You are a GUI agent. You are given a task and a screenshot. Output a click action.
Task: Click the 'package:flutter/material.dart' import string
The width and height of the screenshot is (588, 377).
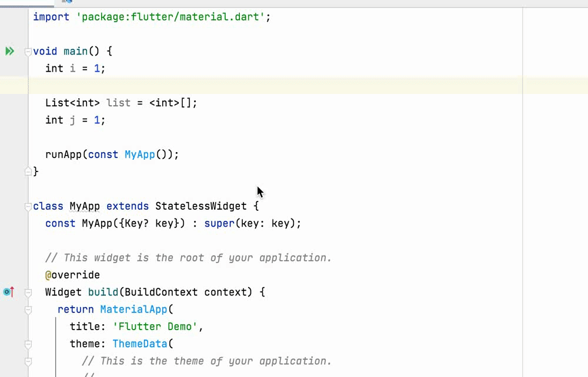tap(171, 17)
